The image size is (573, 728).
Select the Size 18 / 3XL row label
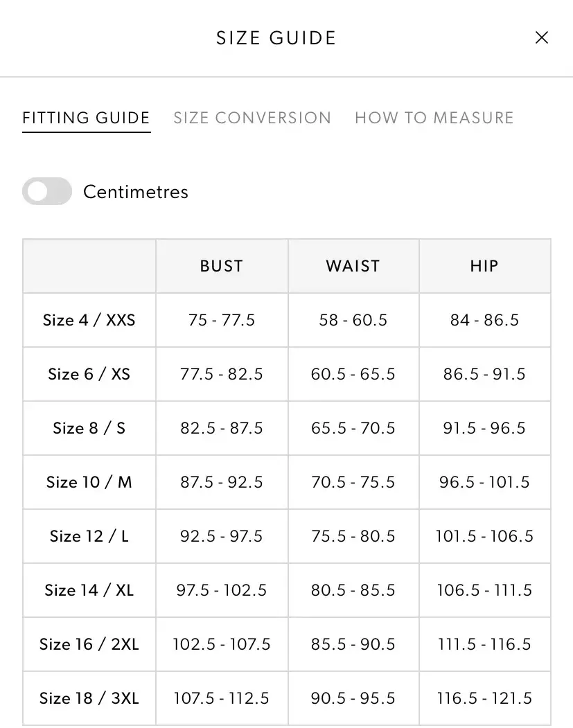89,698
